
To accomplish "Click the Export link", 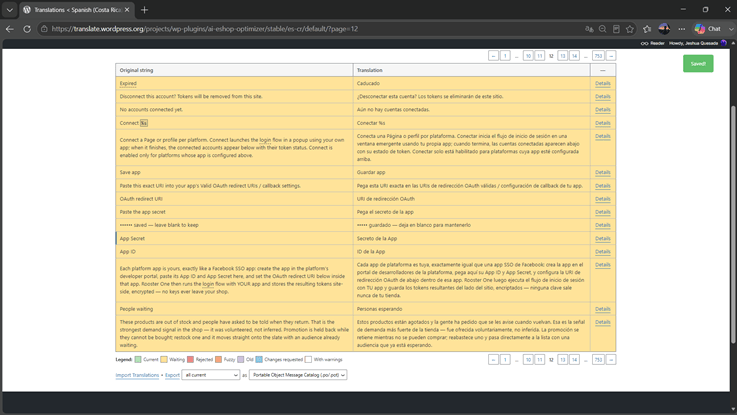I will (172, 375).
